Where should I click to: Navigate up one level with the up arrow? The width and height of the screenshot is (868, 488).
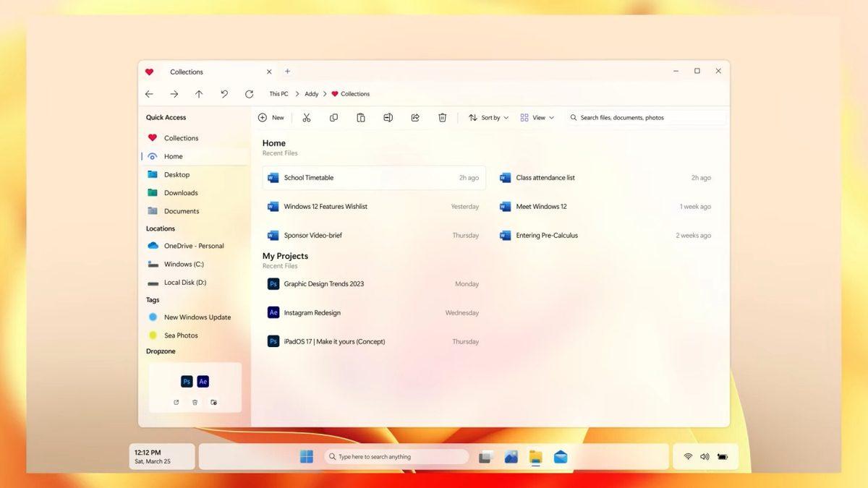click(199, 93)
